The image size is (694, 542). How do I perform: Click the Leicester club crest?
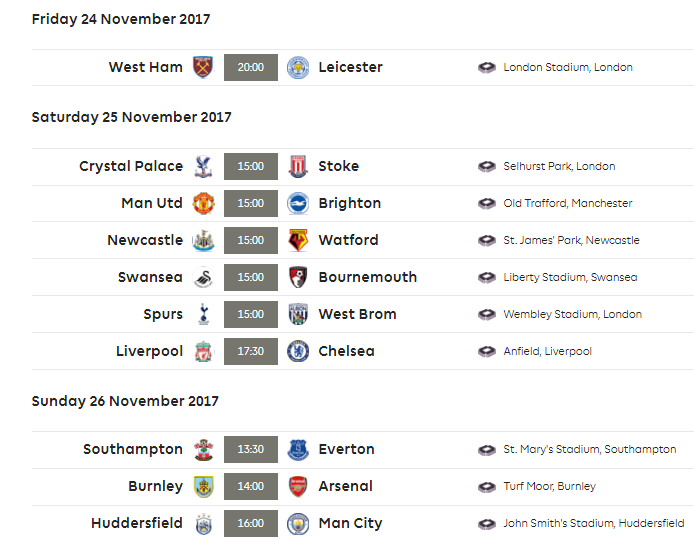tap(297, 67)
